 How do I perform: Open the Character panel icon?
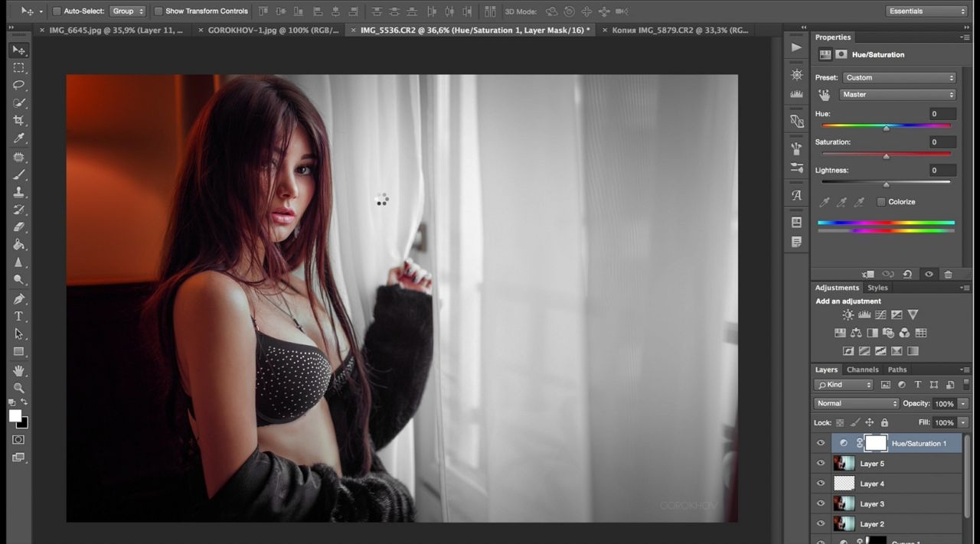796,195
